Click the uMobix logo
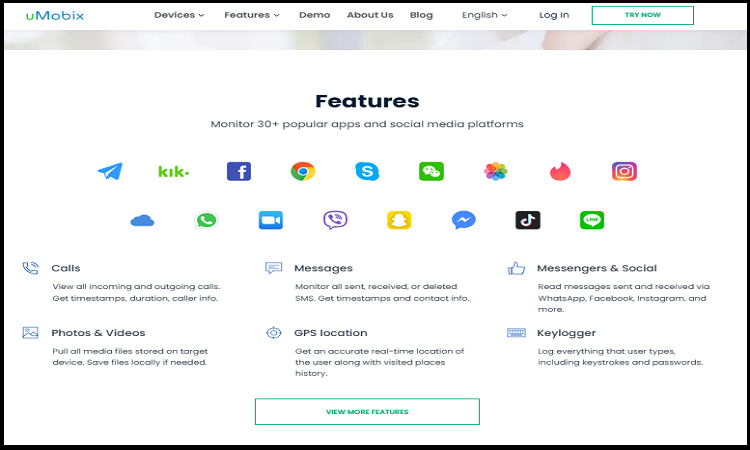This screenshot has height=450, width=750. click(55, 15)
